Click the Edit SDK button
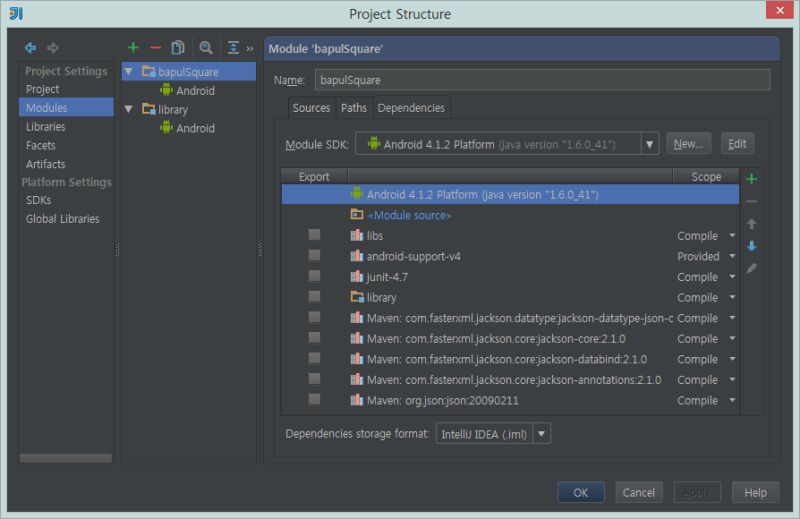The image size is (800, 519). coord(737,143)
